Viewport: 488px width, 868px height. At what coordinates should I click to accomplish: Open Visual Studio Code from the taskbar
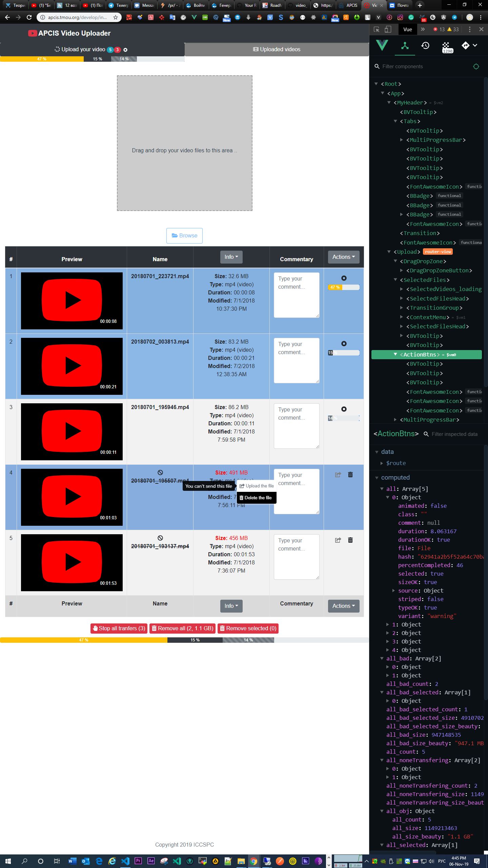coord(125,861)
